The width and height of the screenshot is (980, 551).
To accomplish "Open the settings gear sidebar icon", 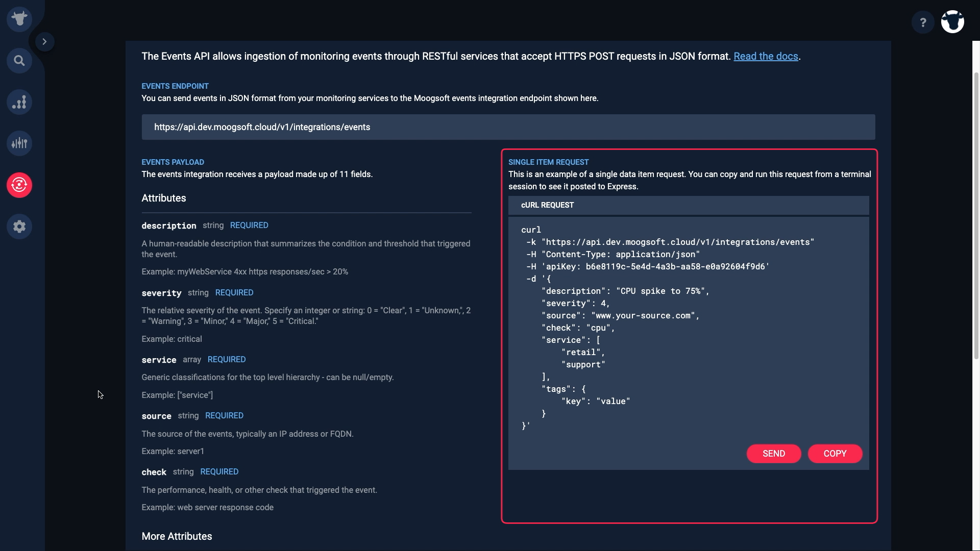I will click(x=19, y=226).
